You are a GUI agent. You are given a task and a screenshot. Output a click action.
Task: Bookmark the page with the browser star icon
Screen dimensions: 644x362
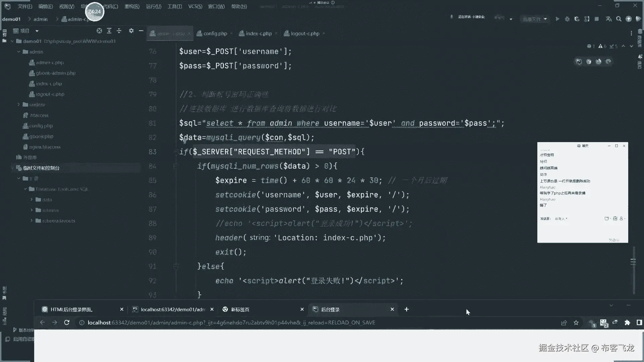click(x=576, y=323)
